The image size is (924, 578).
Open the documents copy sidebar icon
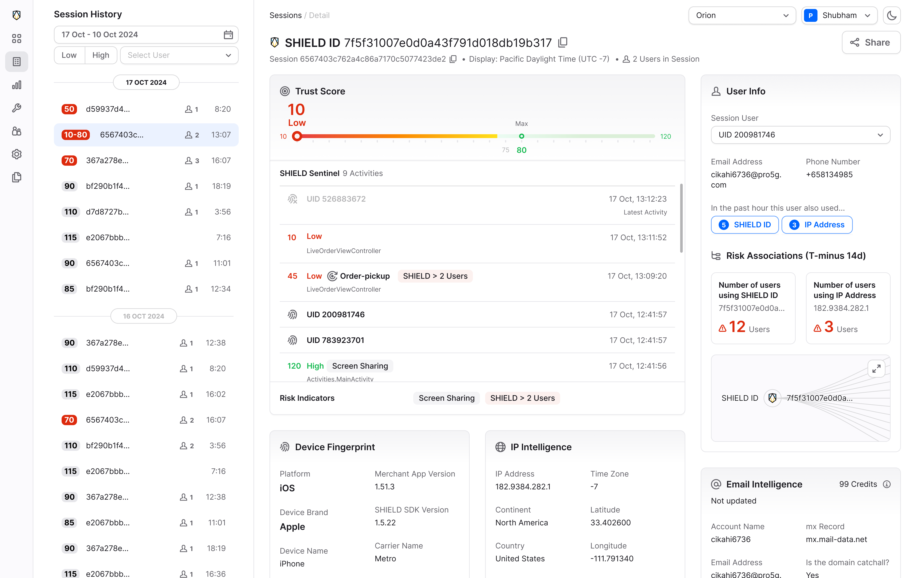pos(16,177)
